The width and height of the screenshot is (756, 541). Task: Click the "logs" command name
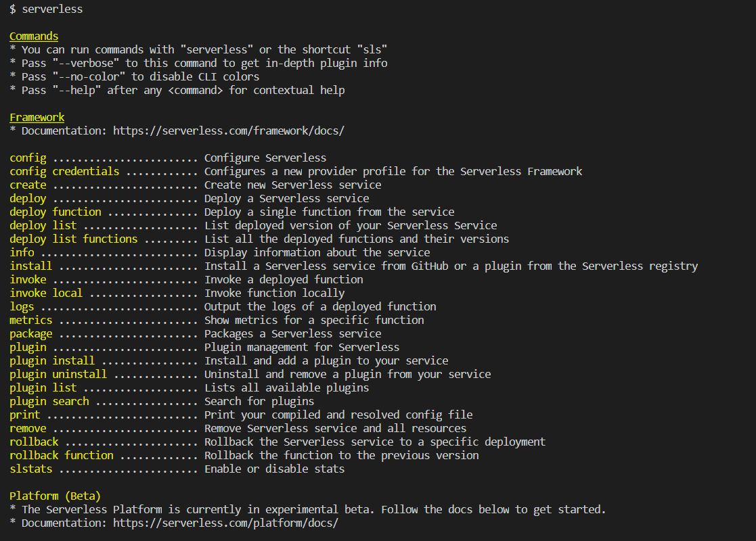[x=22, y=306]
